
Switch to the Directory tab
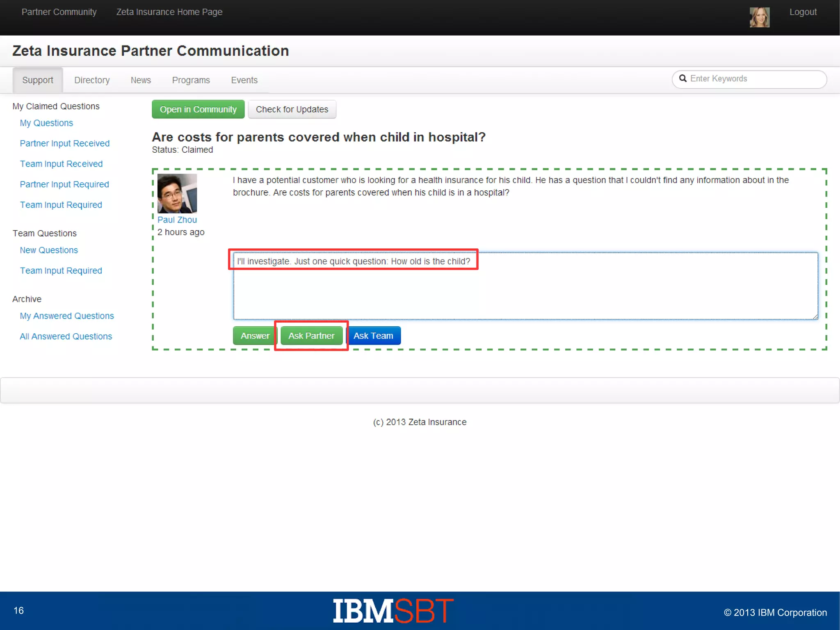[x=92, y=80]
